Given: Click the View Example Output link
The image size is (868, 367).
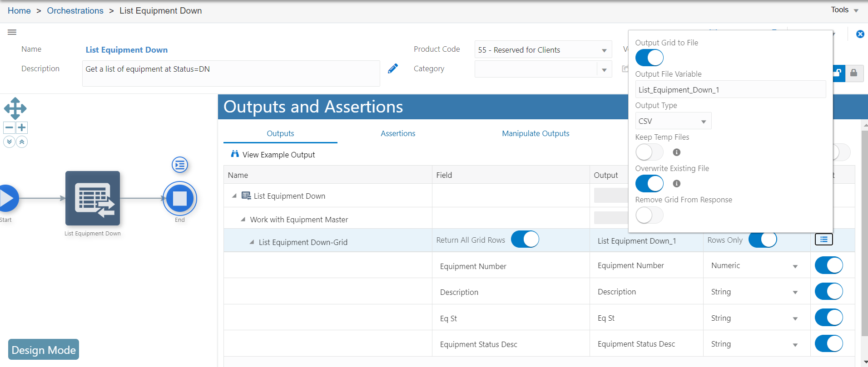Looking at the screenshot, I should [278, 155].
